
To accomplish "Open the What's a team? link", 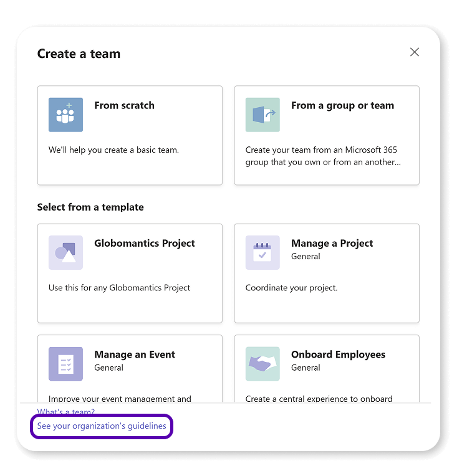I will click(x=66, y=411).
